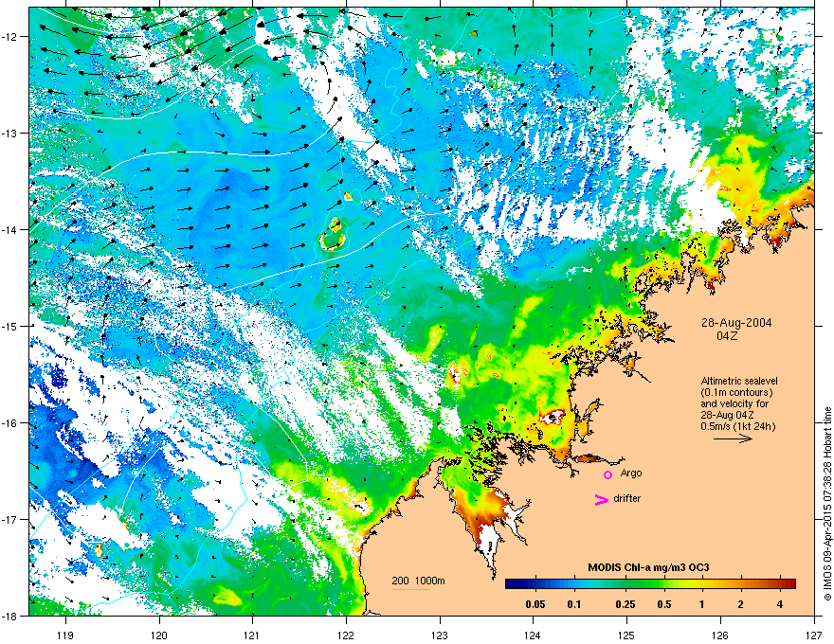The image size is (834, 644).
Task: Click the Argo legend text label
Action: coord(631,473)
